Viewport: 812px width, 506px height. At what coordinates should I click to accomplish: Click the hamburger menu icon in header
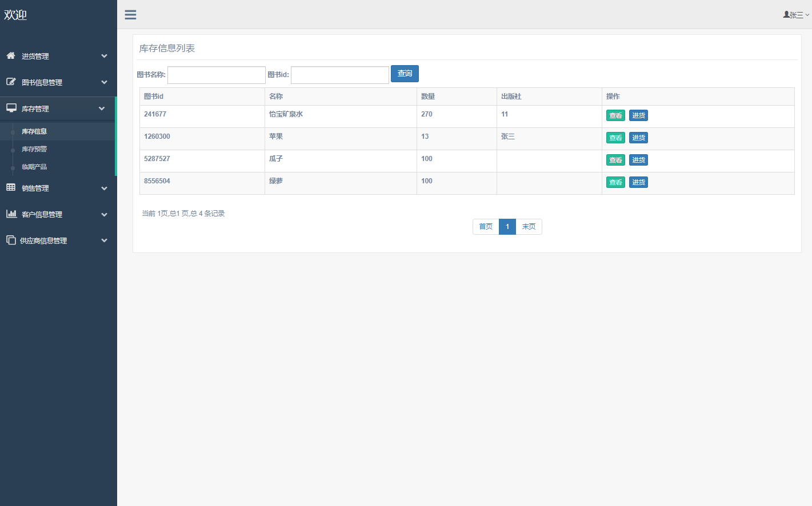click(130, 15)
